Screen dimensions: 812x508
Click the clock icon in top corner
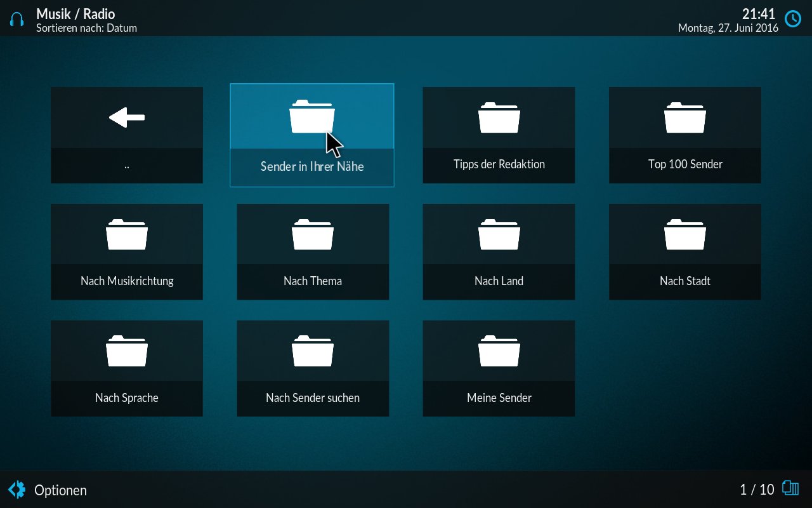tap(793, 19)
